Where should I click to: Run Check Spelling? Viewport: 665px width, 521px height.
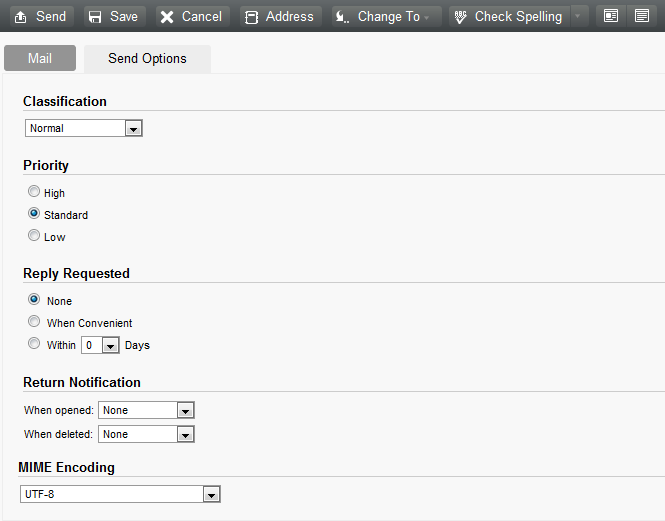[x=508, y=17]
